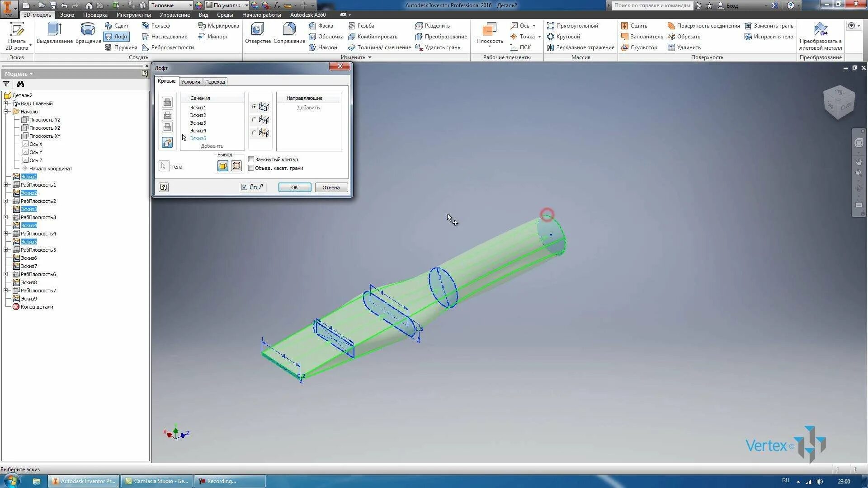The width and height of the screenshot is (868, 488).
Task: Check the Объед. касат. грани option
Action: coord(251,168)
